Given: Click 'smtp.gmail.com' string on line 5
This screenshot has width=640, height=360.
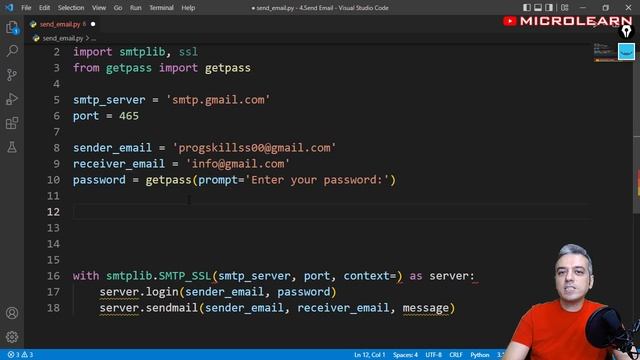Looking at the screenshot, I should click(218, 100).
